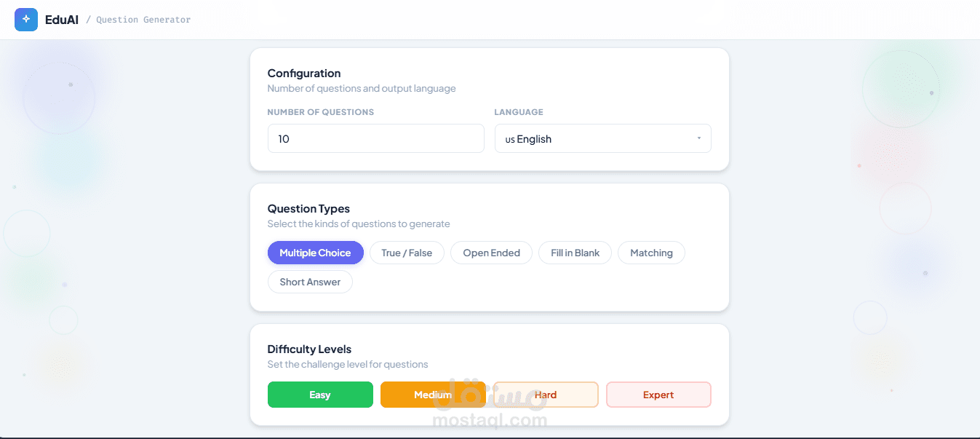Choose the green Easy difficulty level
Image resolution: width=980 pixels, height=439 pixels.
pyautogui.click(x=320, y=395)
